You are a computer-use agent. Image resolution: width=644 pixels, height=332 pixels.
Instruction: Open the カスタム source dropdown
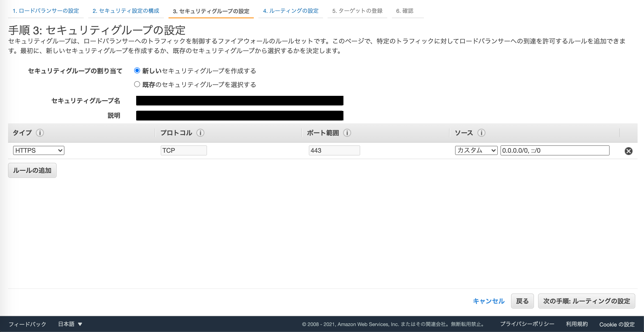476,150
